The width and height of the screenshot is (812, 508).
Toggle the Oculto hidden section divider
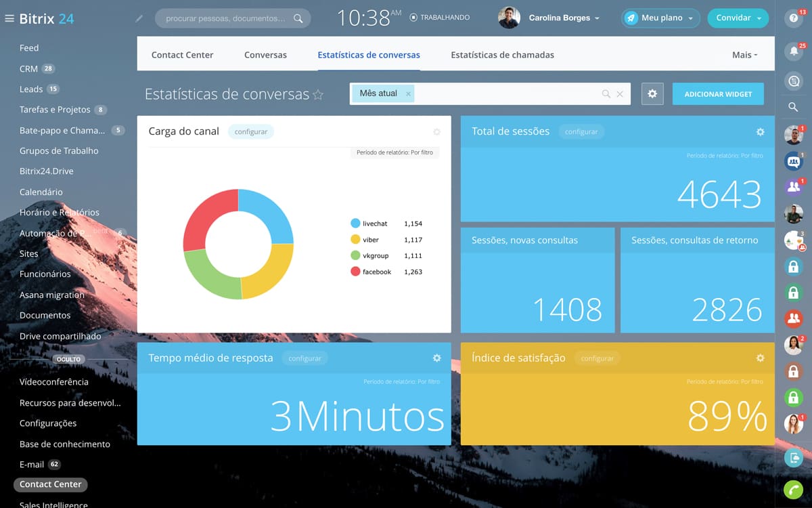coord(68,359)
